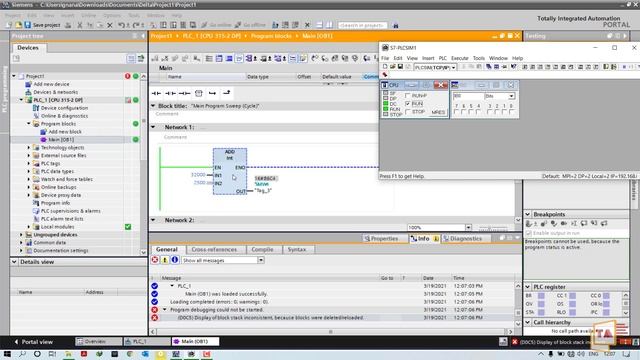This screenshot has height=360, width=640.
Task: Expand the Ungrouped devices node
Action: click(x=21, y=235)
